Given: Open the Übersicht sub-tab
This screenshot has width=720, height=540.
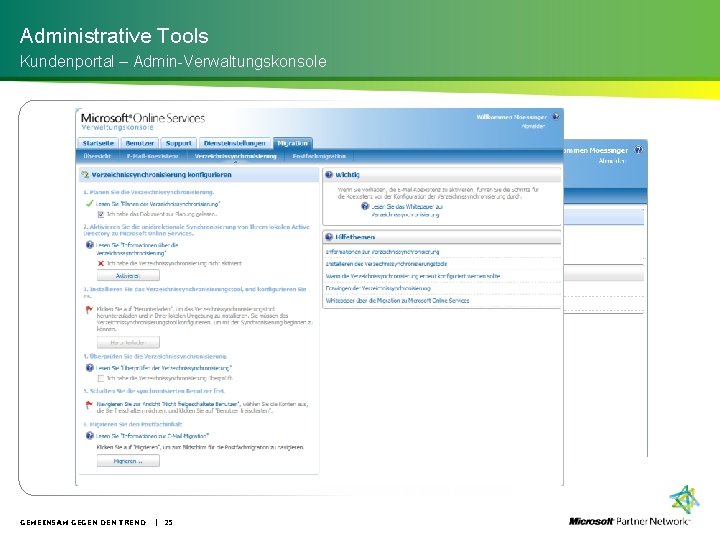Looking at the screenshot, I should click(97, 156).
